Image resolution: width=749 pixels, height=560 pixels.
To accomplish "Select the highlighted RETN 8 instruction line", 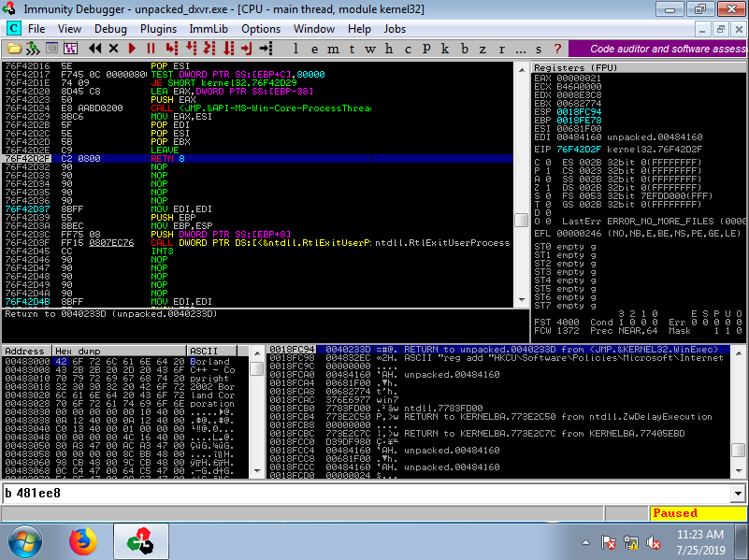I will coord(258,159).
